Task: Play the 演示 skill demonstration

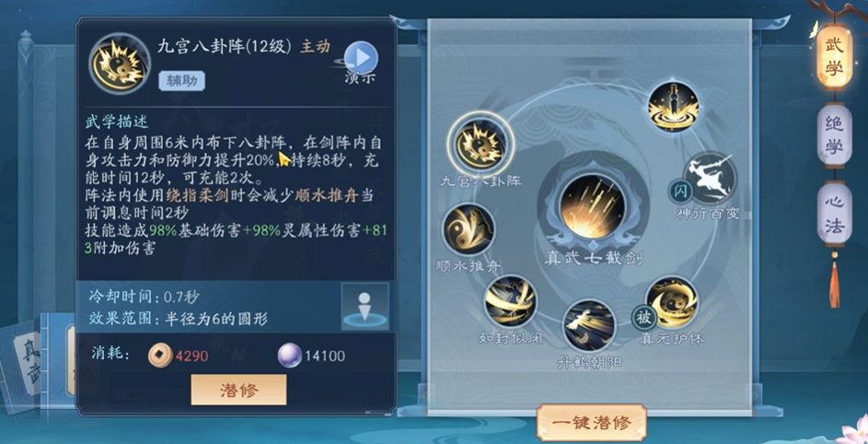Action: tap(361, 58)
